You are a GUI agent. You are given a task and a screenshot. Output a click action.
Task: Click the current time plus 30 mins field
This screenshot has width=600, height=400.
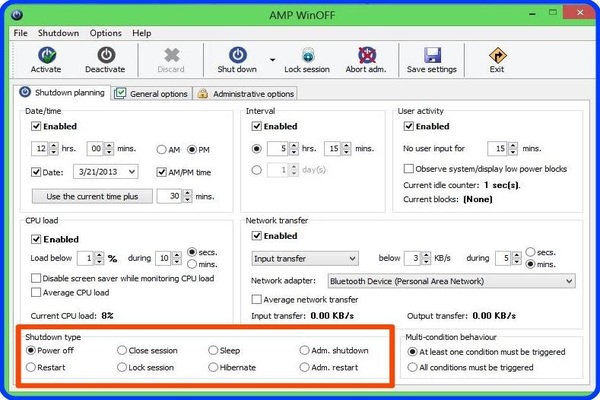170,196
